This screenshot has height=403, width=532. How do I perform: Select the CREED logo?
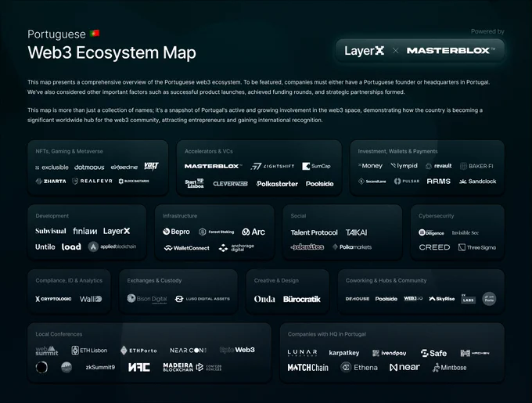click(434, 247)
